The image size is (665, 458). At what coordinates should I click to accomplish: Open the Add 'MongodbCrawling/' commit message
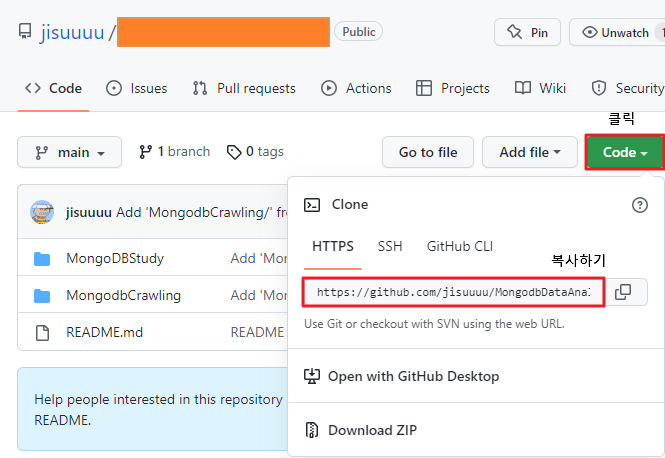202,212
